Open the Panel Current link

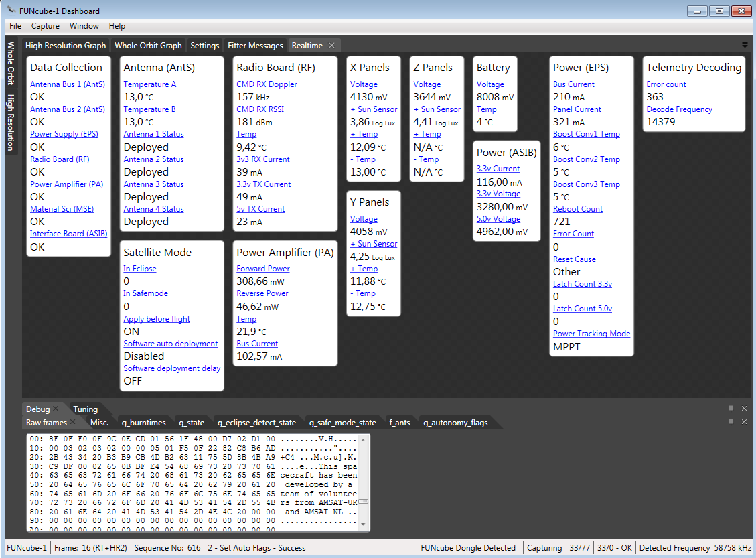click(x=577, y=109)
